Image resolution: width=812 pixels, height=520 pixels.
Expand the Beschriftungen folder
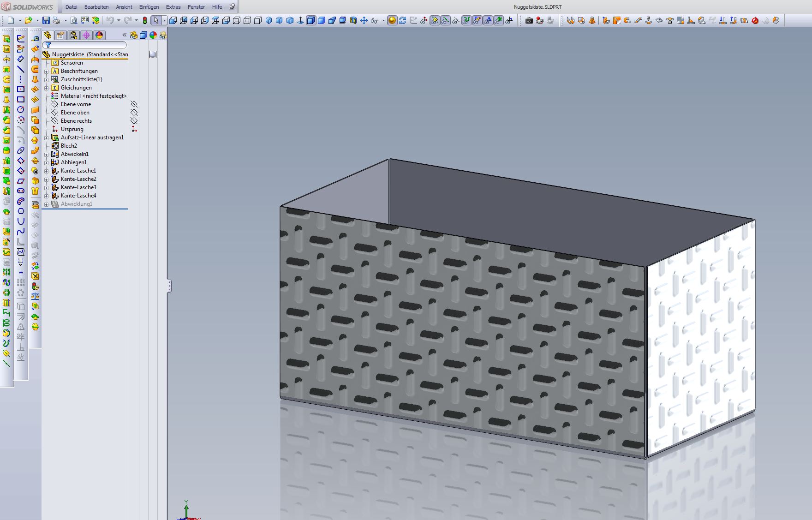coord(46,72)
